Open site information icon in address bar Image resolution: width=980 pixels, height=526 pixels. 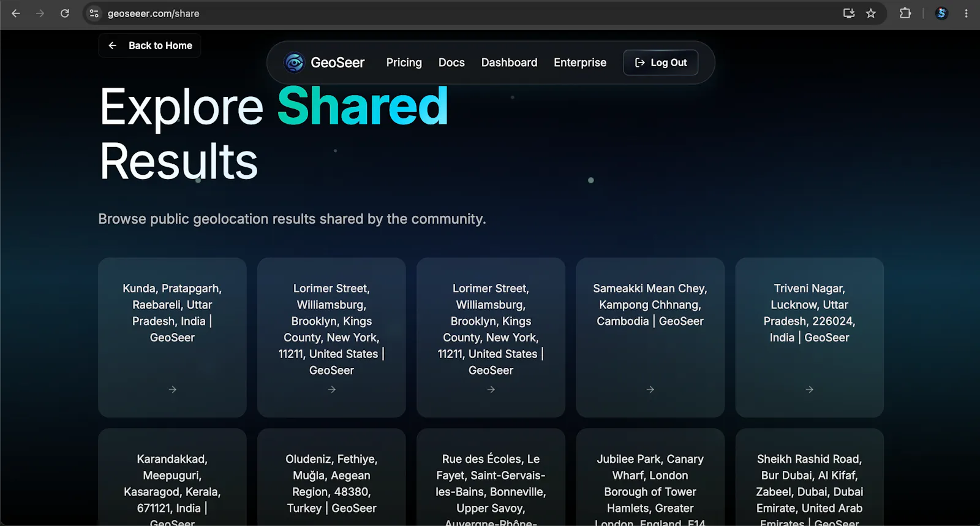(x=94, y=13)
